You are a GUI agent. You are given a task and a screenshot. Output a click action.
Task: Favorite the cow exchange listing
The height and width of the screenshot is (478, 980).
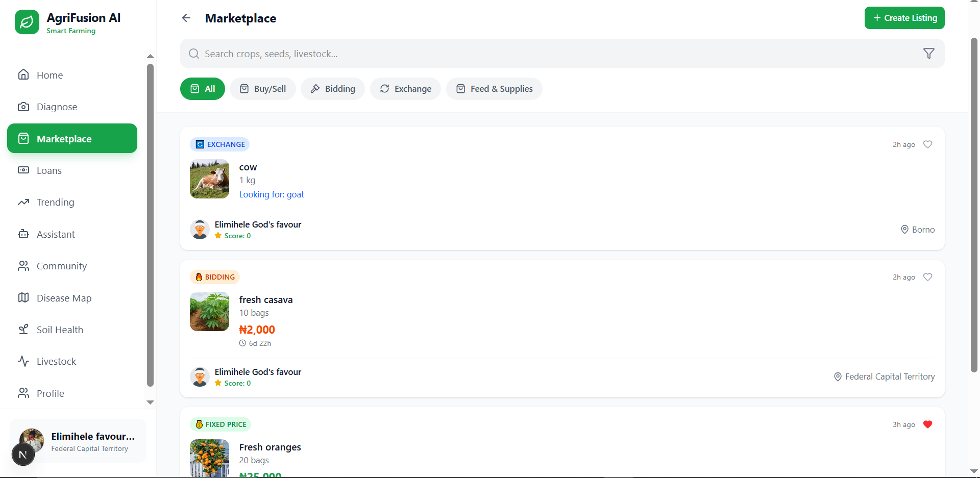tap(927, 144)
